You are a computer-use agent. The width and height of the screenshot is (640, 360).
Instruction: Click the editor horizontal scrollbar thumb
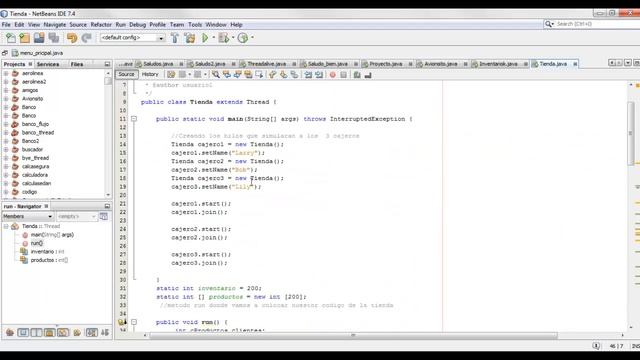pyautogui.click(x=353, y=336)
